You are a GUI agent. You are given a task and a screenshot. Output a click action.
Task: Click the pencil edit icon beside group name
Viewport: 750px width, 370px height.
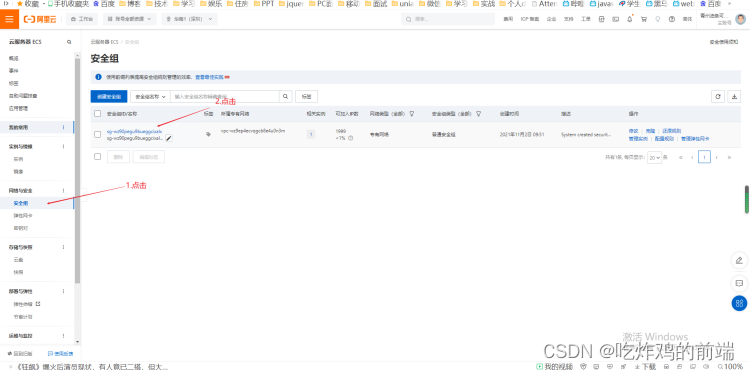(169, 138)
